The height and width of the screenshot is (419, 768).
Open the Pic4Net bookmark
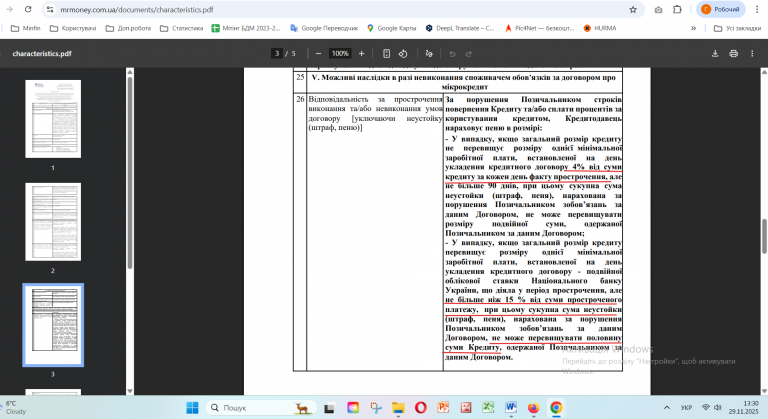tap(540, 28)
